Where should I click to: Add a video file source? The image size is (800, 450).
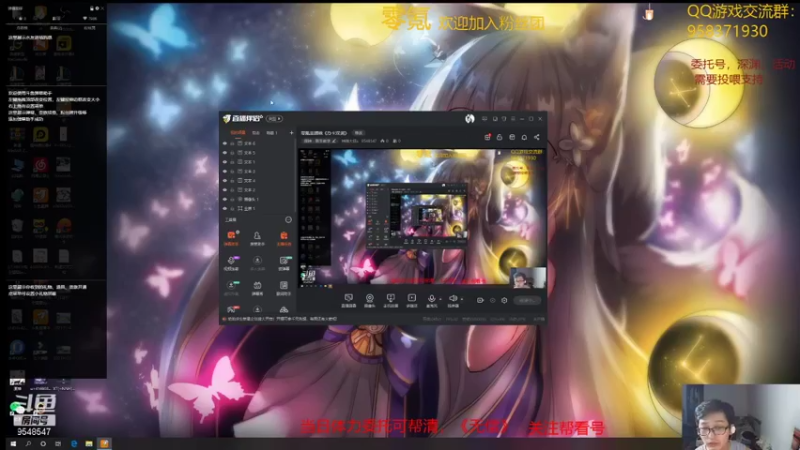[x=411, y=300]
